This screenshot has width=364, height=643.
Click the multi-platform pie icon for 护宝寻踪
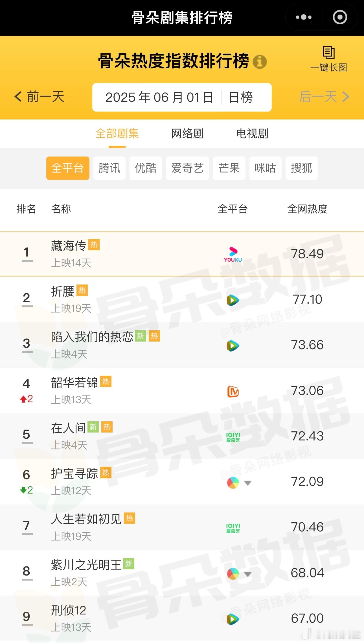pyautogui.click(x=233, y=483)
